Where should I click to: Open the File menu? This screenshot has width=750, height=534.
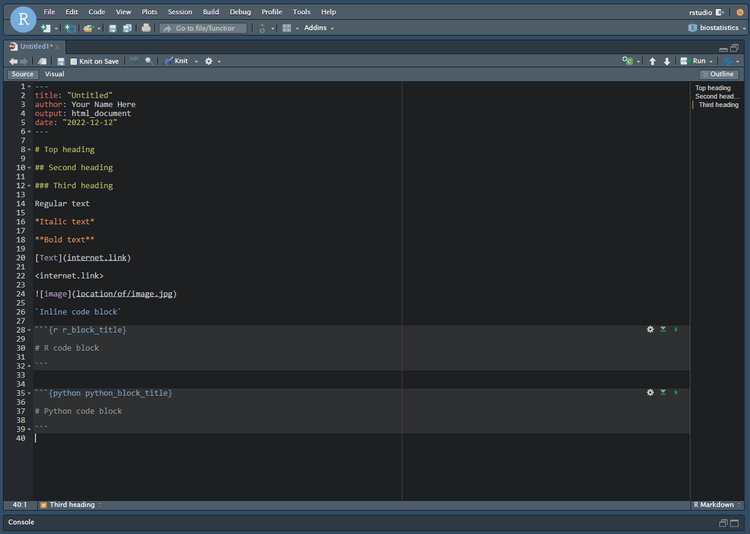(x=49, y=12)
